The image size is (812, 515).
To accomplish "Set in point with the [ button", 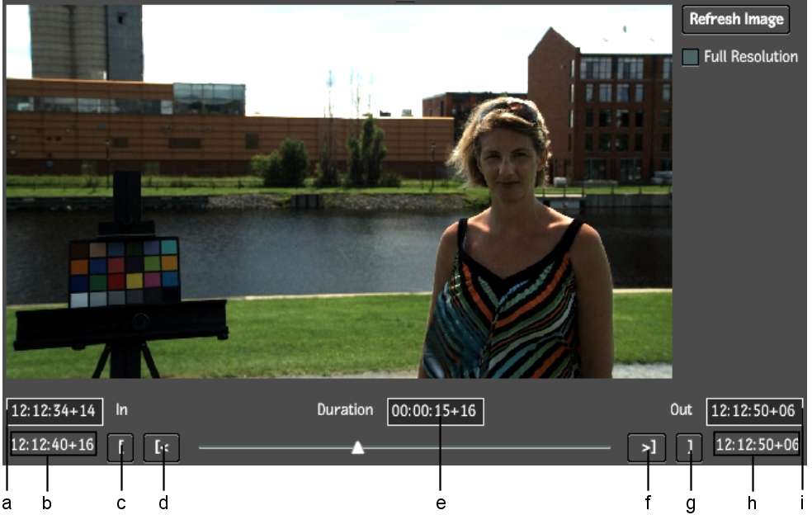I will click(120, 447).
